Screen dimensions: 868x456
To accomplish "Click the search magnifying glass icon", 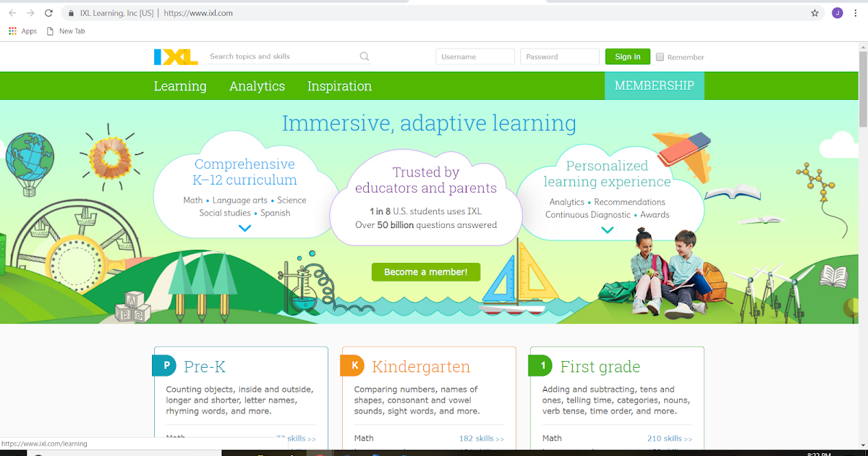I will [x=364, y=56].
